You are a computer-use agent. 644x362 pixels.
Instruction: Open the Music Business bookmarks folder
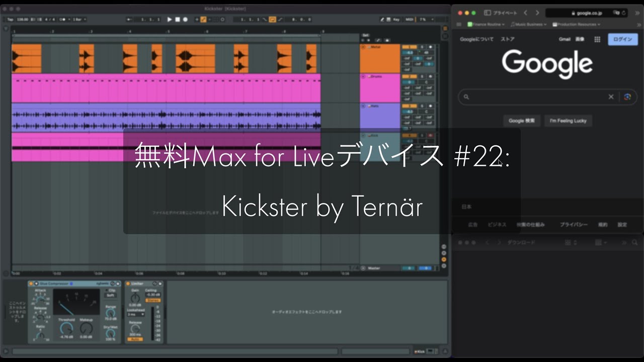pyautogui.click(x=529, y=24)
